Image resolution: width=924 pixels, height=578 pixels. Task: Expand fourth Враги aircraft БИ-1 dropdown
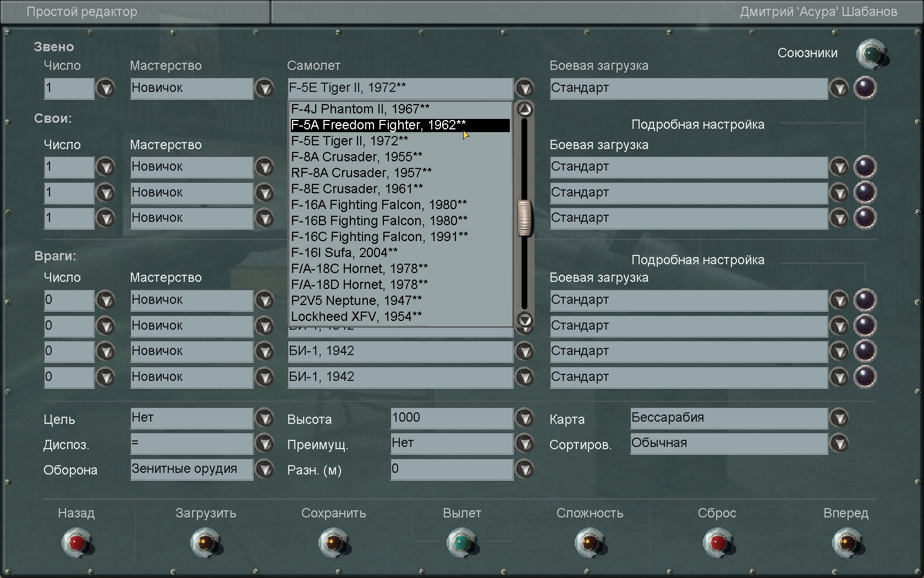(x=525, y=377)
